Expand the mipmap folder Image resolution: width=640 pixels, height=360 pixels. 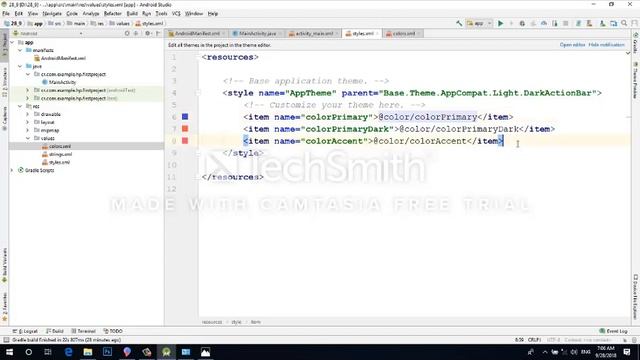point(28,130)
